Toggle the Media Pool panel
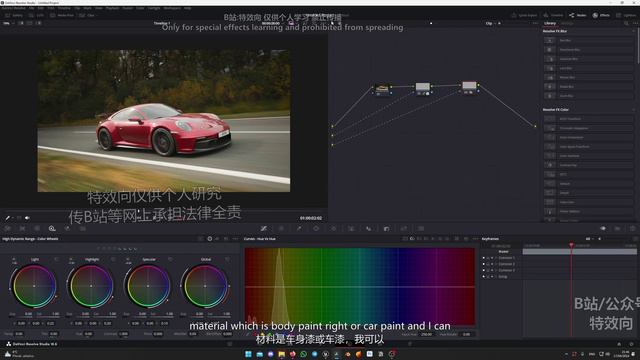The image size is (640, 360). pyautogui.click(x=62, y=15)
